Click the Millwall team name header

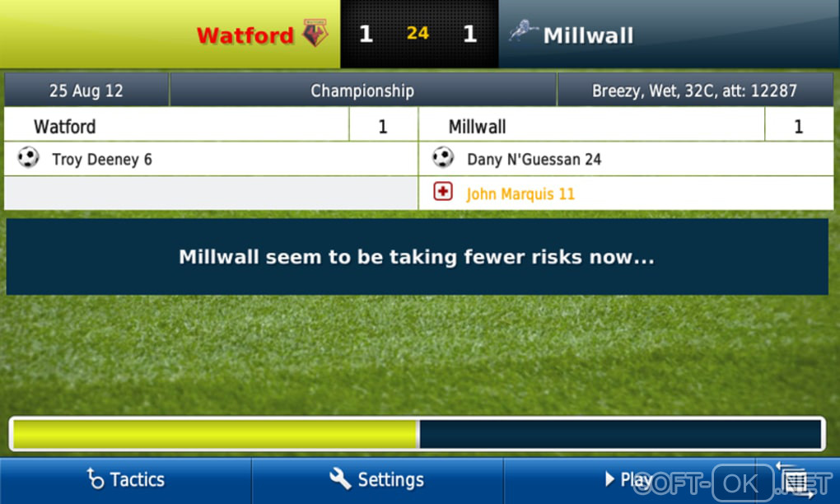pyautogui.click(x=588, y=36)
